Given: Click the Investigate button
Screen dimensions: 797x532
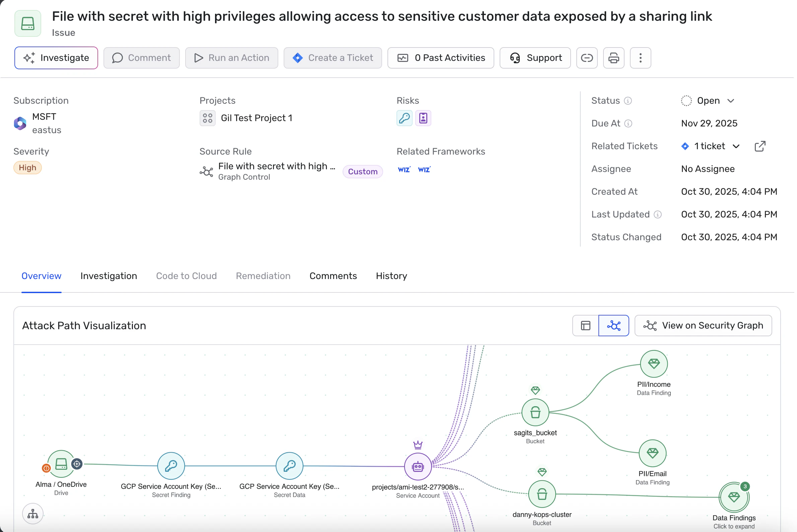Looking at the screenshot, I should 56,58.
